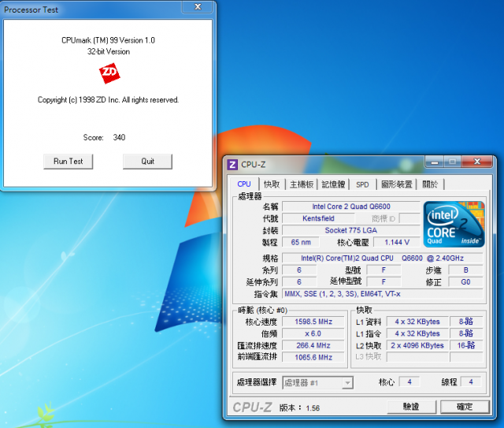This screenshot has width=504, height=428.
Task: Click the Socket 775 LGA value
Action: pyautogui.click(x=351, y=230)
